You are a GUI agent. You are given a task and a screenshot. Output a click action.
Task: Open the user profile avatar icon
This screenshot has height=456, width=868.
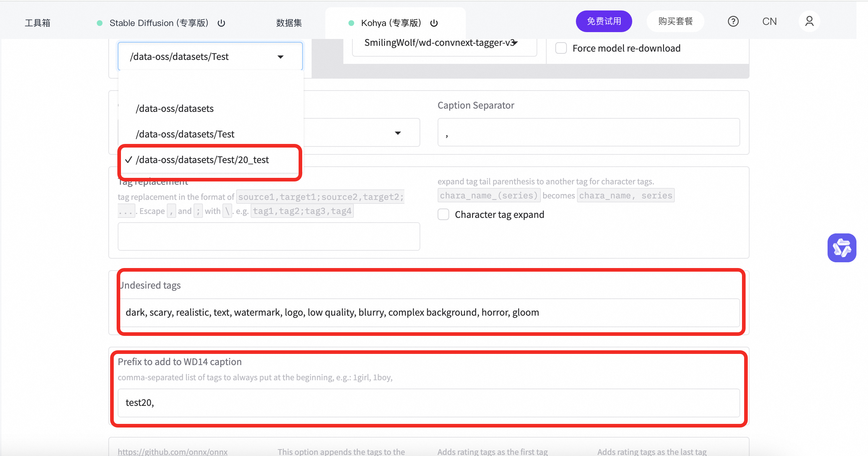pyautogui.click(x=809, y=22)
